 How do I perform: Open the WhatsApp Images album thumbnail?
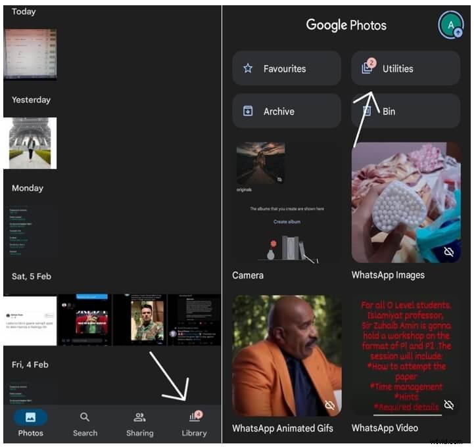(406, 202)
